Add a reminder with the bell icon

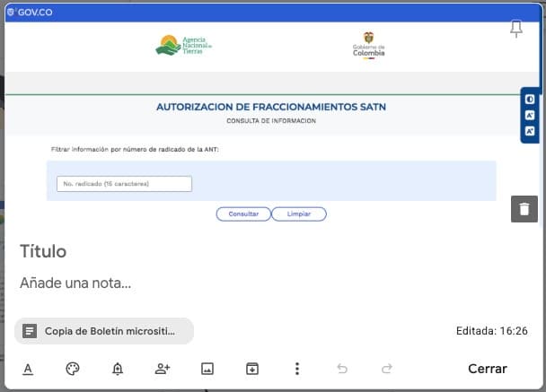[x=118, y=369]
